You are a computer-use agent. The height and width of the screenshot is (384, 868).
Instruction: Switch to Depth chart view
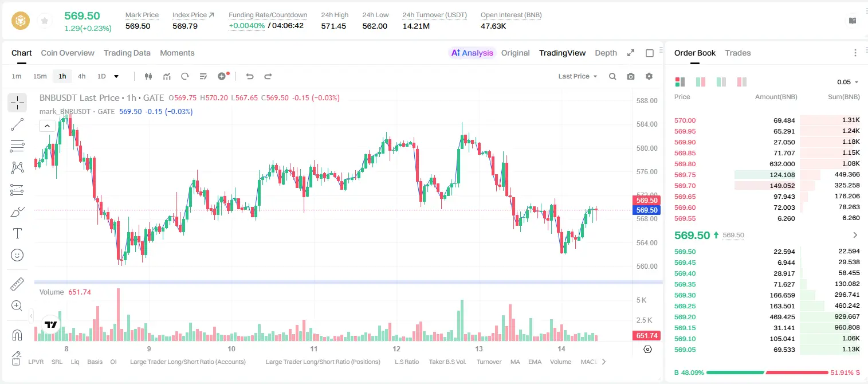[606, 53]
